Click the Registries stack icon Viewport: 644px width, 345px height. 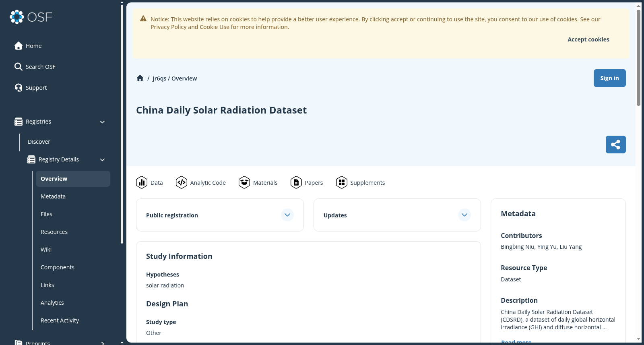(19, 122)
